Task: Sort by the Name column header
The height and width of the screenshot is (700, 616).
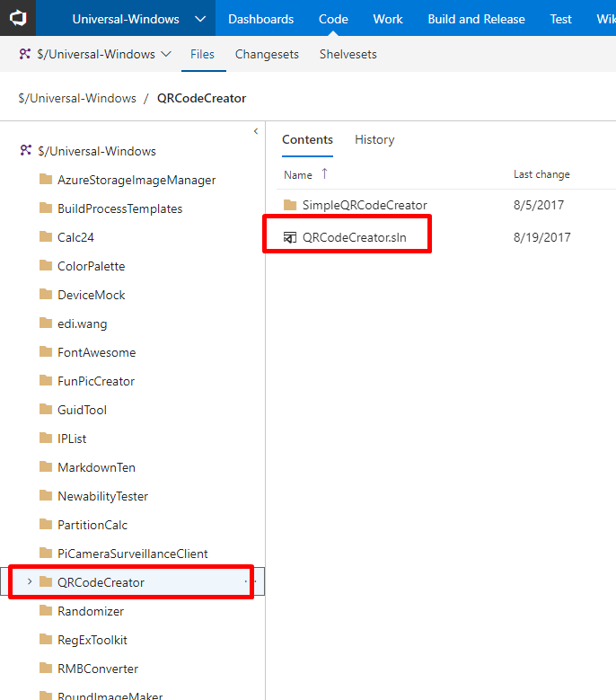Action: 298,175
